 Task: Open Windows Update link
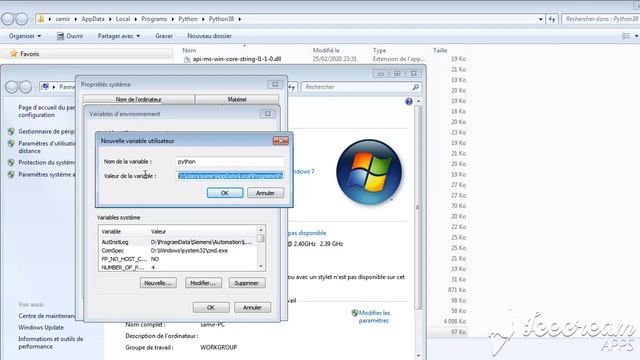tap(41, 327)
